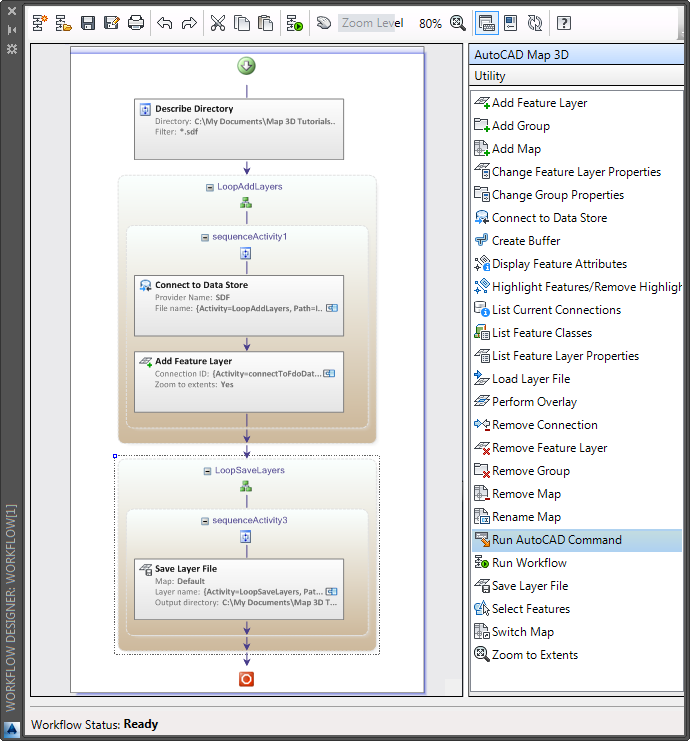Undo the last action
This screenshot has width=690, height=741.
[165, 23]
